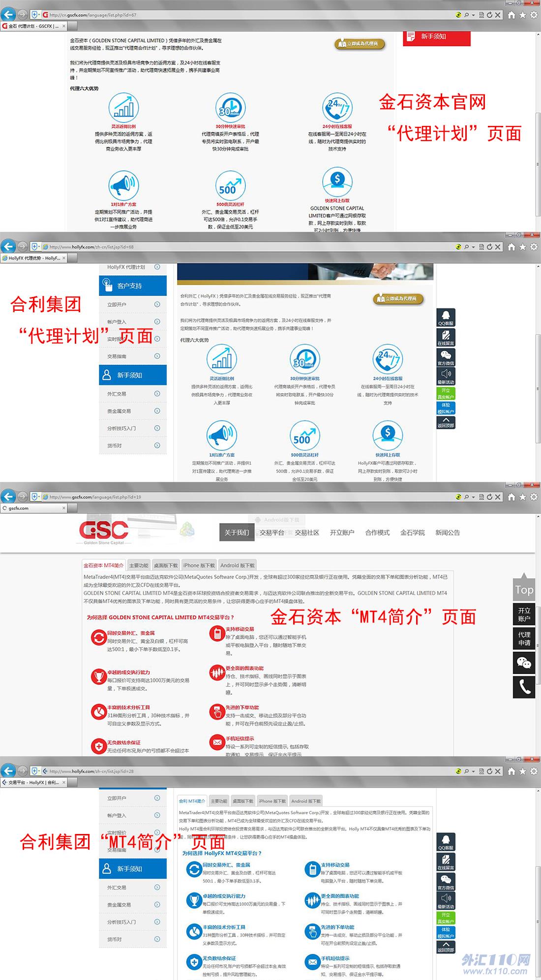The height and width of the screenshot is (980, 541).
Task: Click browser home icon in GSCFX 代理计划 window
Action: (x=511, y=15)
